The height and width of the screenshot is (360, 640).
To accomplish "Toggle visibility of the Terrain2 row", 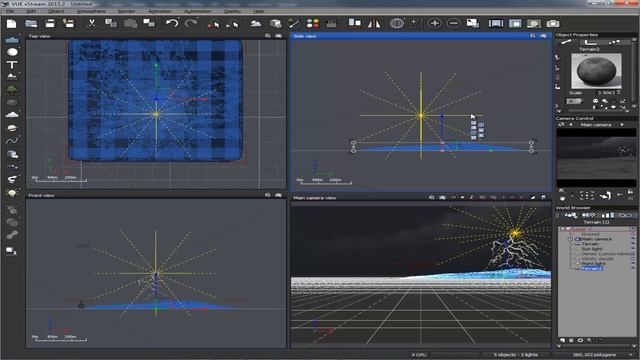I will (x=633, y=269).
